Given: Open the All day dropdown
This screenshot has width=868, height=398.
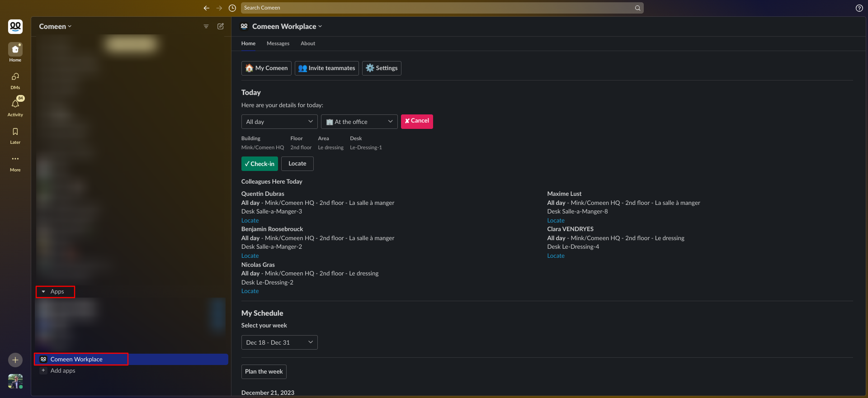Looking at the screenshot, I should [279, 122].
